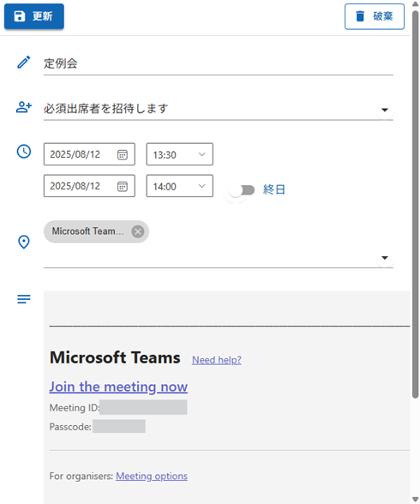Click the Join the meeting now link

click(118, 387)
